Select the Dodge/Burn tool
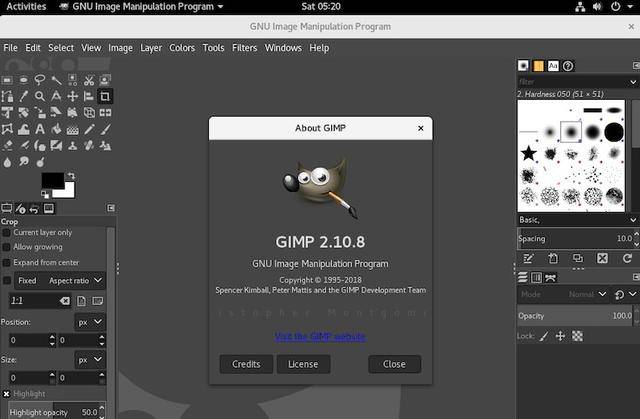This screenshot has height=419, width=640. (40, 162)
